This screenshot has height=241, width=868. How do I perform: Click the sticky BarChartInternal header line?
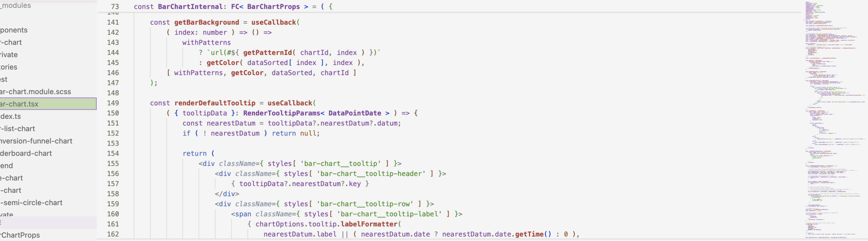[233, 7]
